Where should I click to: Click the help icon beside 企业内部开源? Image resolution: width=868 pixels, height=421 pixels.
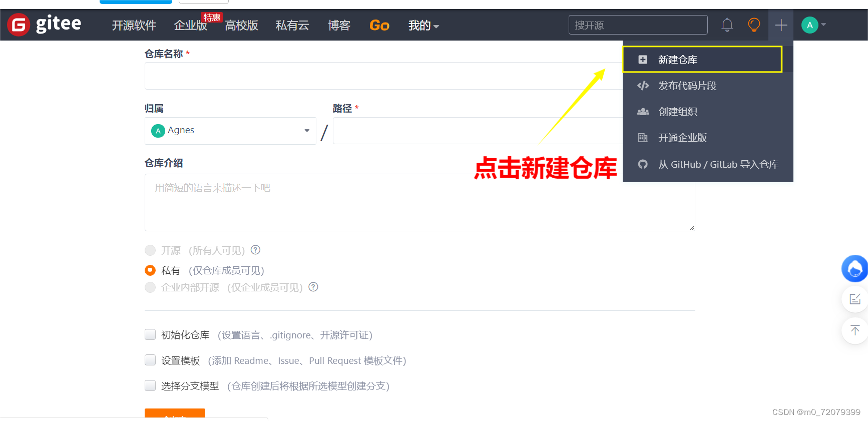point(313,287)
